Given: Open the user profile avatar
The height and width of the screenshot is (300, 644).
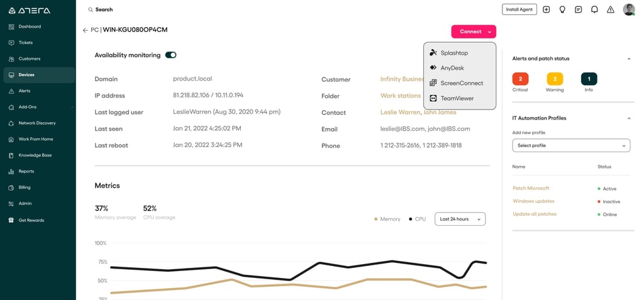Looking at the screenshot, I should (x=629, y=9).
